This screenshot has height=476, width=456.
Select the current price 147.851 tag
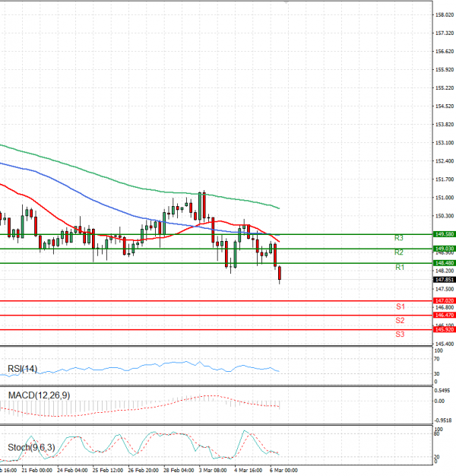point(445,280)
